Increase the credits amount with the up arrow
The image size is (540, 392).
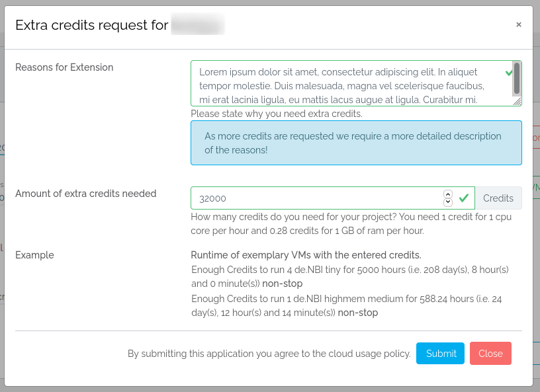coord(448,194)
